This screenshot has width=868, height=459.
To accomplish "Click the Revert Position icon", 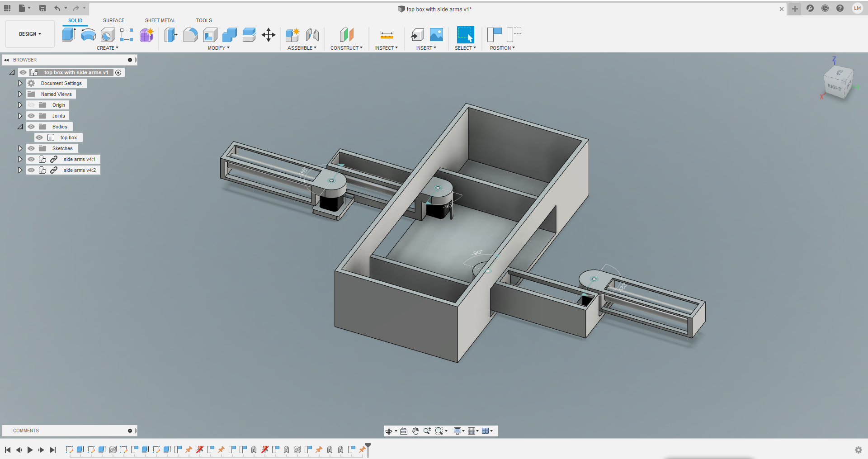I will [x=514, y=35].
